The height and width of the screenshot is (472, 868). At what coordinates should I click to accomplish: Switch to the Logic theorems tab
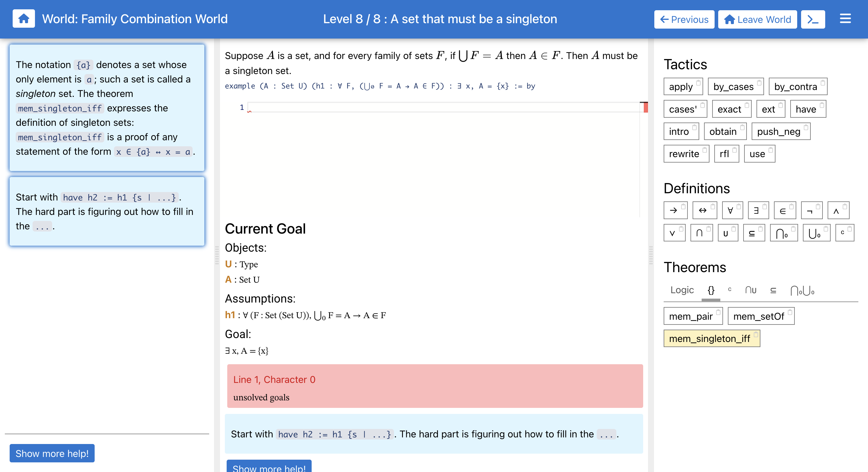682,290
